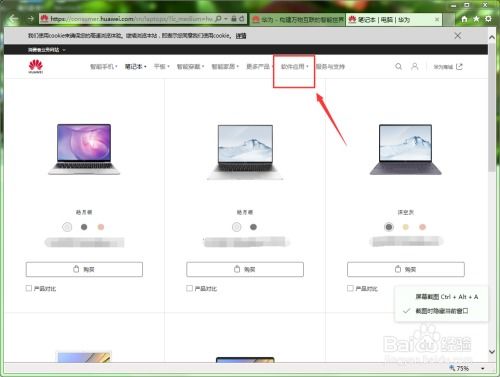Dismiss the cookie notice with X
The height and width of the screenshot is (377, 500).
point(458,36)
